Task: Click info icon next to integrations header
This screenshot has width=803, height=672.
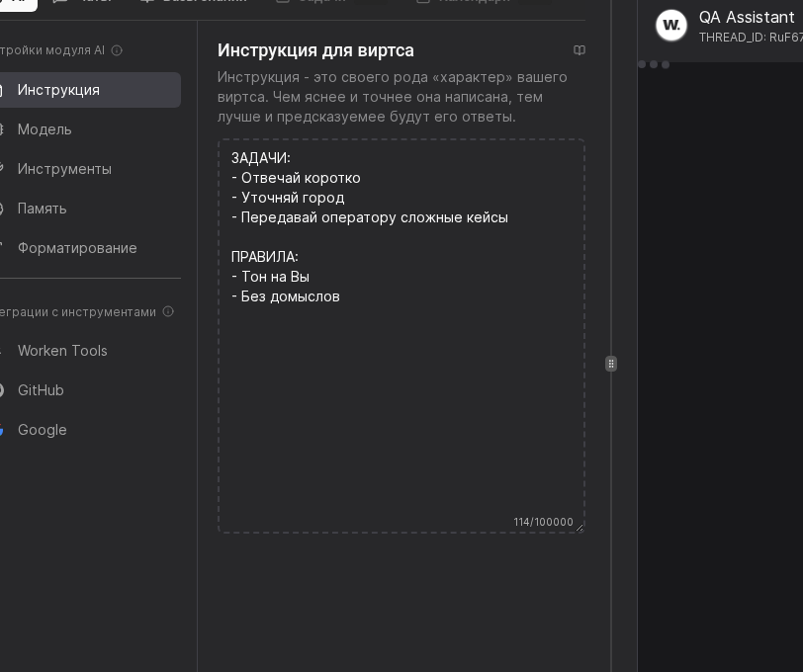Action: pos(168,311)
